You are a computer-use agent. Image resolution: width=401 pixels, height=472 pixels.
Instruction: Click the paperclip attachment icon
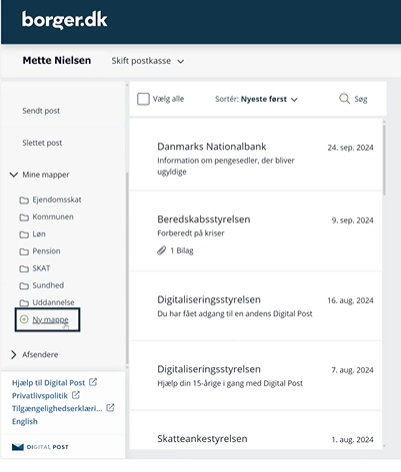point(162,250)
